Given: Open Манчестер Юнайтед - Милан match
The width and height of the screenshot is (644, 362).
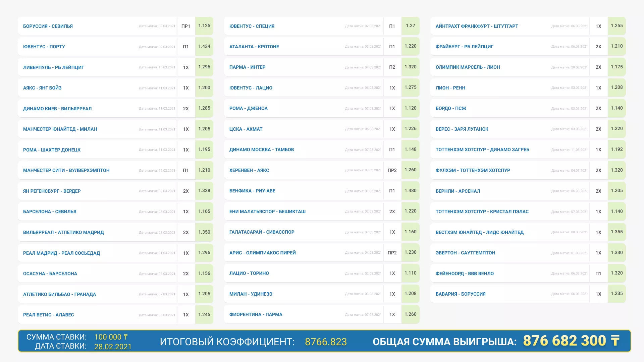Looking at the screenshot, I should point(60,129).
